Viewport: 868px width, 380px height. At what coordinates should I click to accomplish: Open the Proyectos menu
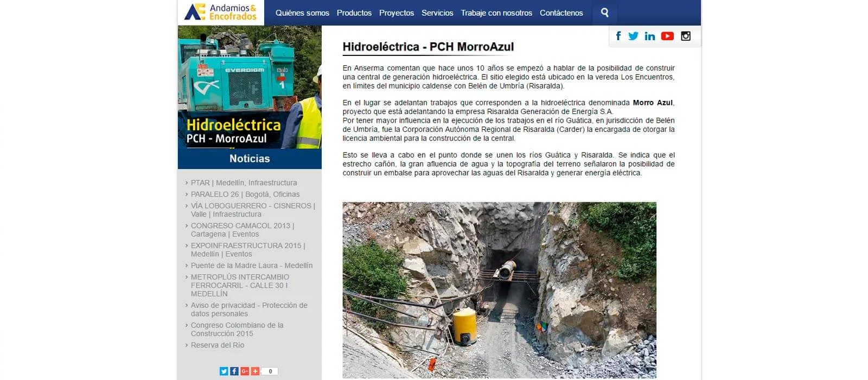[397, 13]
